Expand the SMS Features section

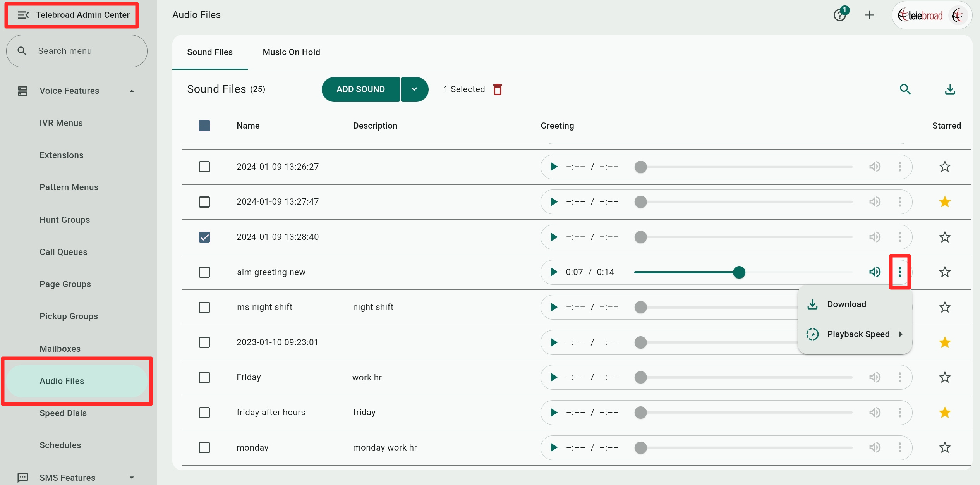132,478
